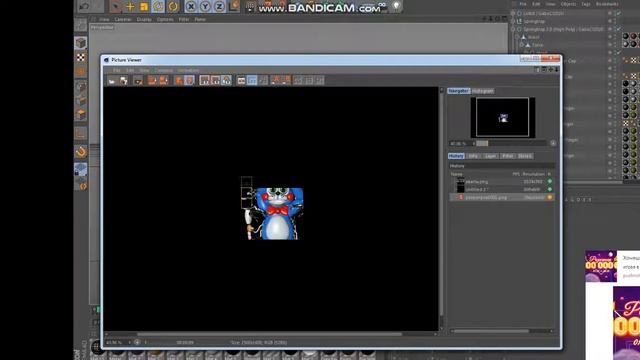Switch to the Navigator tab

pyautogui.click(x=458, y=91)
